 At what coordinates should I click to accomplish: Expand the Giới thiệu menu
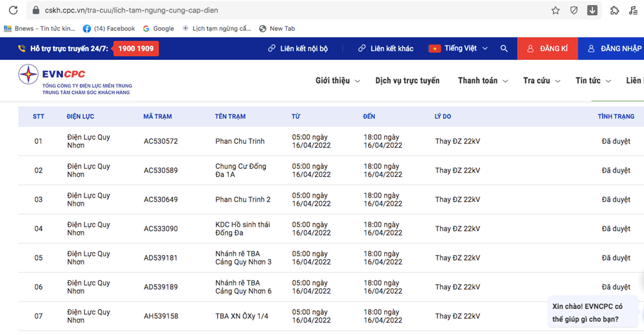tap(338, 81)
